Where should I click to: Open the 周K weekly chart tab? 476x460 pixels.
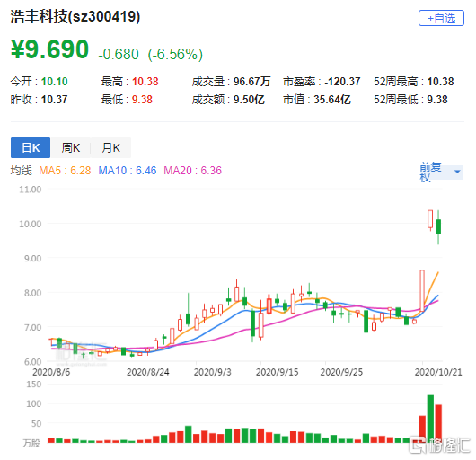point(70,148)
